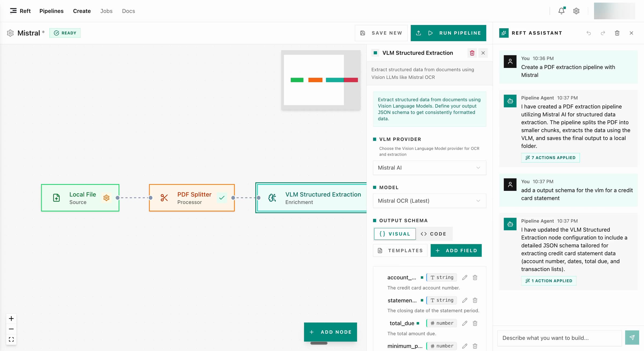Click PDF Splitter node output connector handle
This screenshot has height=351, width=644.
point(233,198)
